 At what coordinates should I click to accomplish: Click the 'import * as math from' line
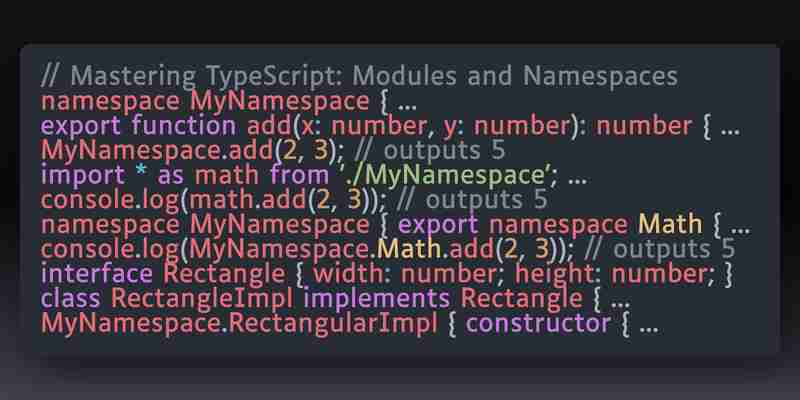(313, 176)
